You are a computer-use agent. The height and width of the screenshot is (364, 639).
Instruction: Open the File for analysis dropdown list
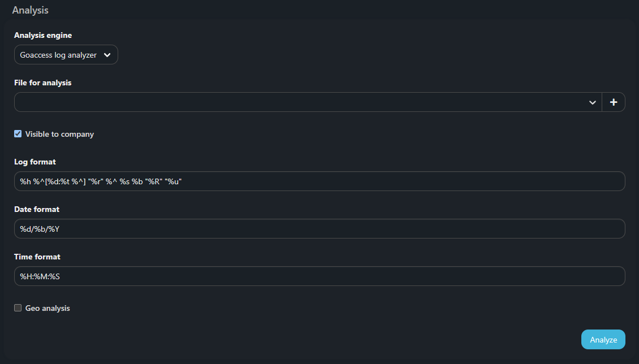305,102
